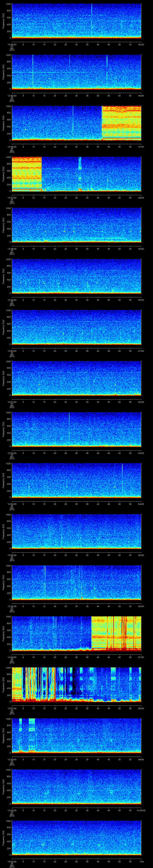Click the 55:00 end time label

[x=141, y=555]
